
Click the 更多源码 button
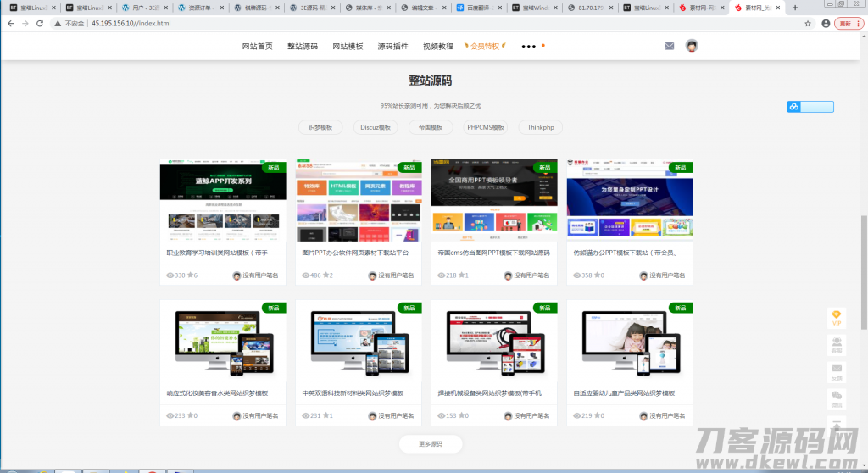pos(431,444)
